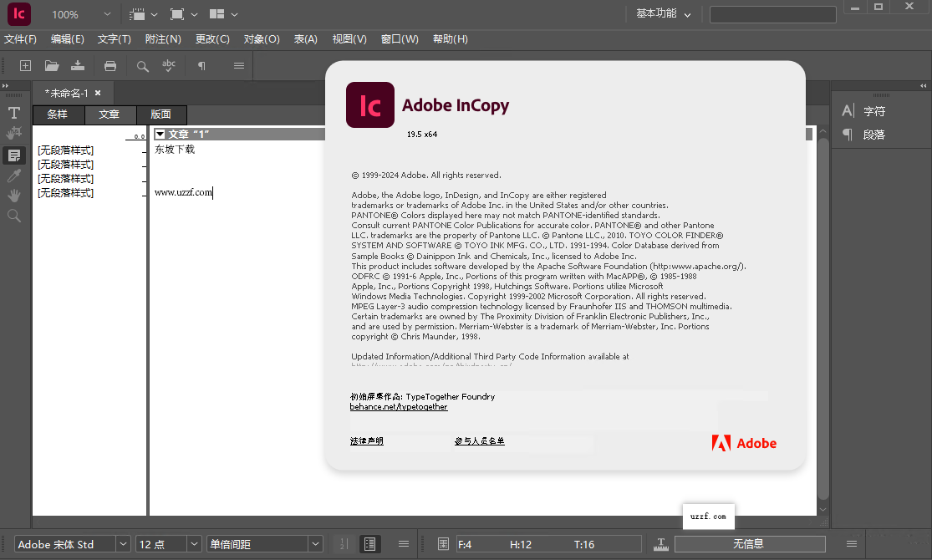Run spell check using the abc icon
Screen dimensions: 932x560
[167, 65]
